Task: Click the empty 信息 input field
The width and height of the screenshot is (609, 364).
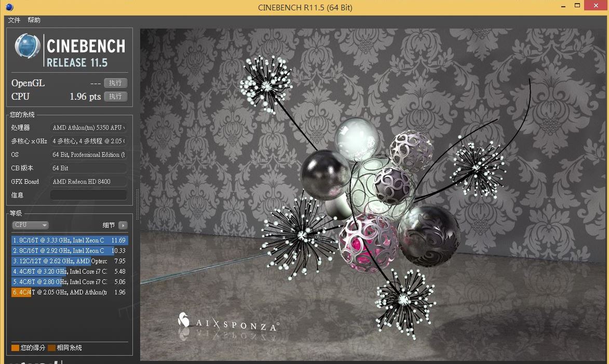Action: coord(89,195)
